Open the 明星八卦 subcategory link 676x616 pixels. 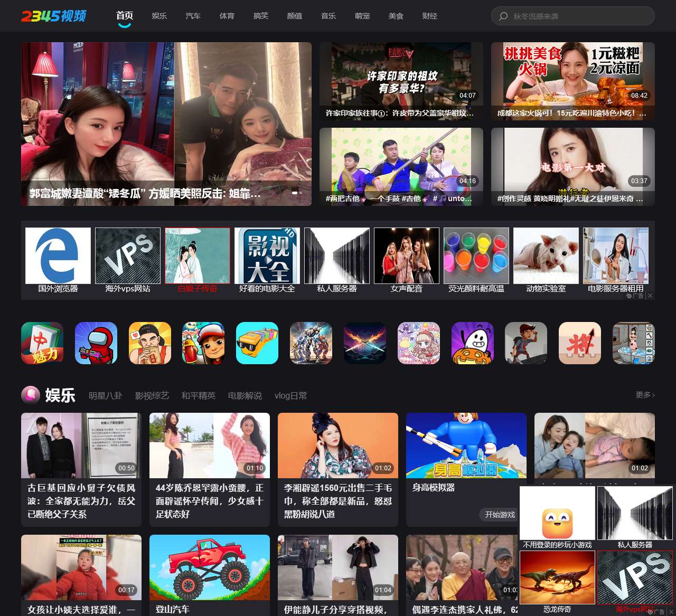pos(105,395)
